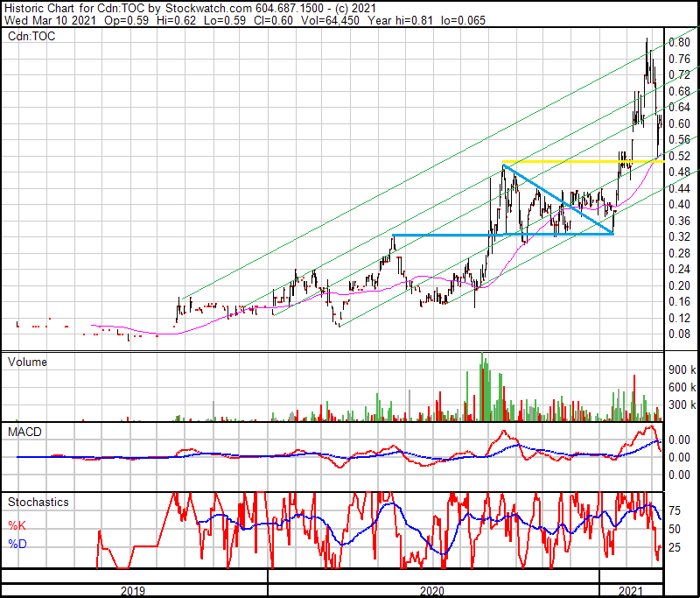Click the 0.08 price axis label
This screenshot has height=598, width=700.
tap(680, 334)
